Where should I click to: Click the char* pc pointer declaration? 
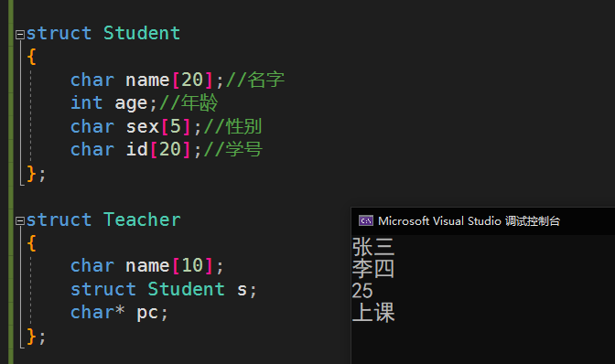point(119,313)
